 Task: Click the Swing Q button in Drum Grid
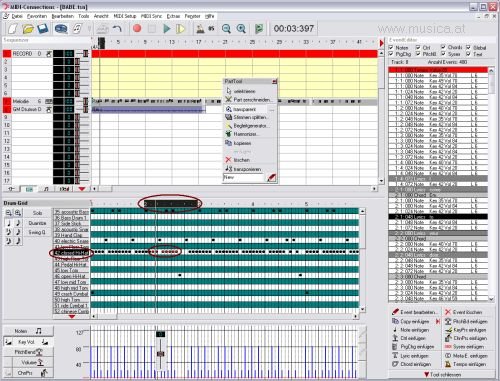click(37, 232)
